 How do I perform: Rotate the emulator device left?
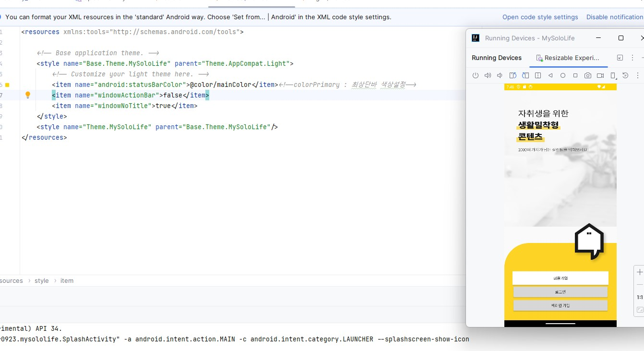click(x=513, y=75)
